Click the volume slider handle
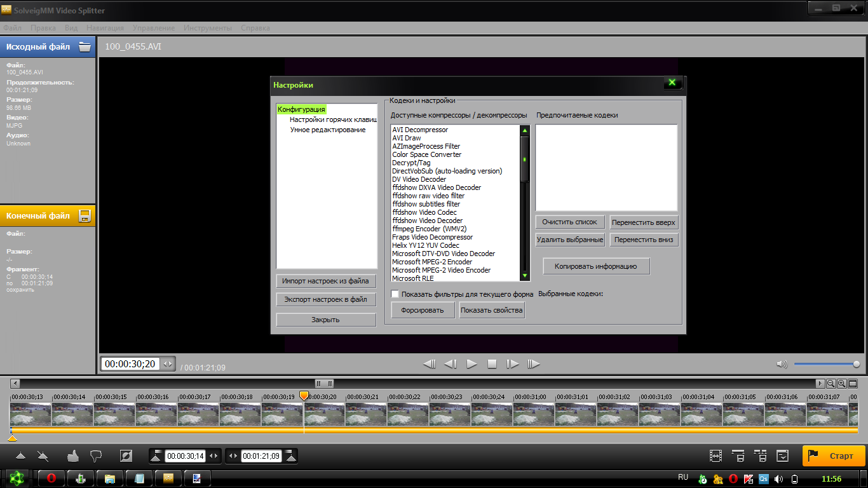Image resolution: width=868 pixels, height=488 pixels. [856, 364]
